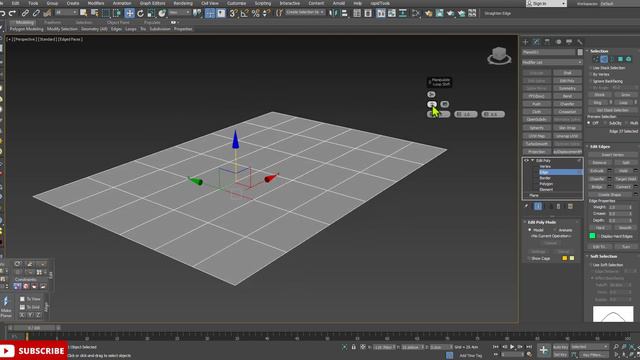Screen dimensions: 640x360
Task: Toggle Edit Poly modifier eye visibility icon
Action: [526, 161]
